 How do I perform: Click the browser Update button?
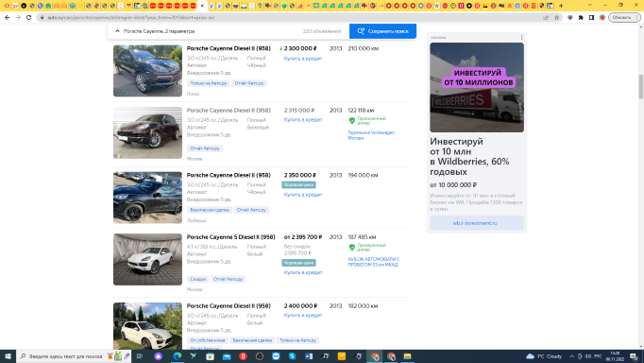pos(624,18)
